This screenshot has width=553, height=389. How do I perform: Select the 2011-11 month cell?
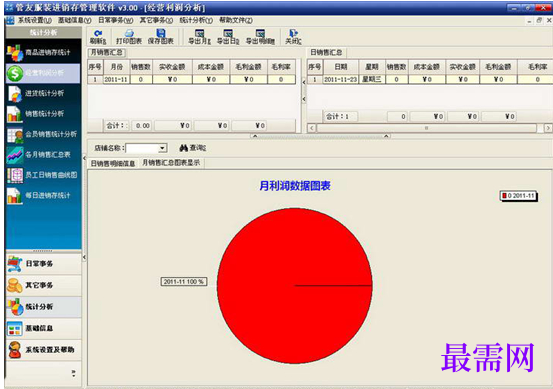click(x=116, y=80)
